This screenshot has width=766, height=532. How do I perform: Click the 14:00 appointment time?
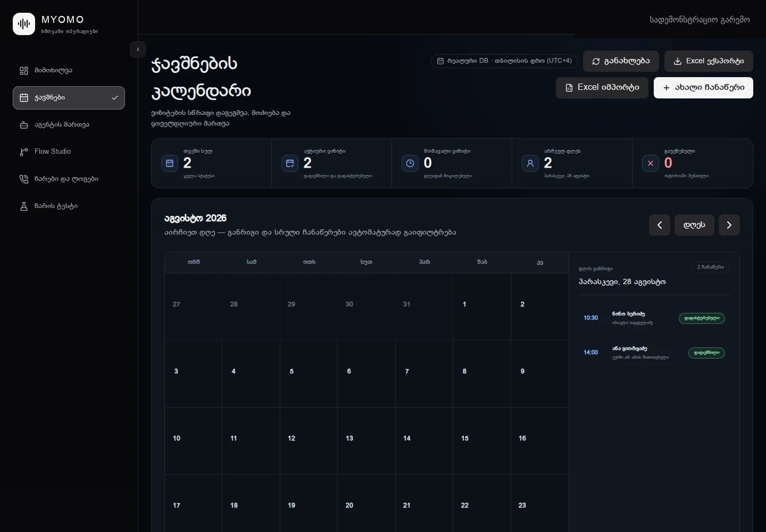(x=590, y=353)
